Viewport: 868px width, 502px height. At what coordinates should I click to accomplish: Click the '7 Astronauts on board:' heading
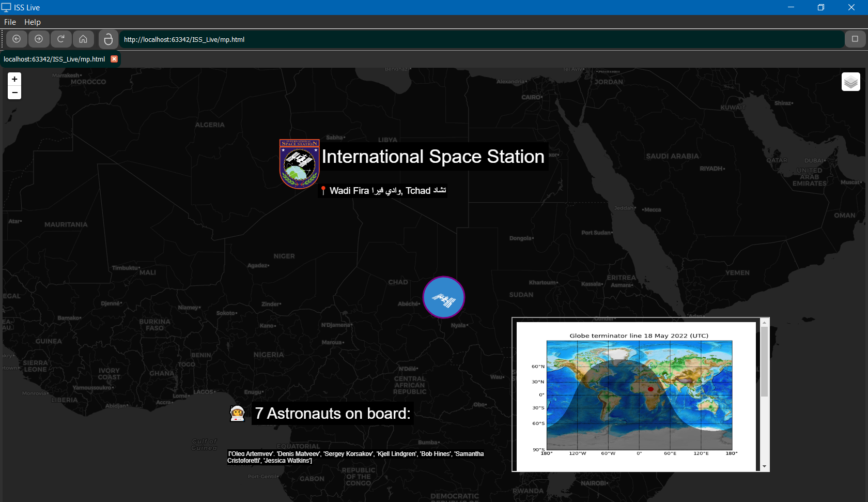click(x=333, y=414)
